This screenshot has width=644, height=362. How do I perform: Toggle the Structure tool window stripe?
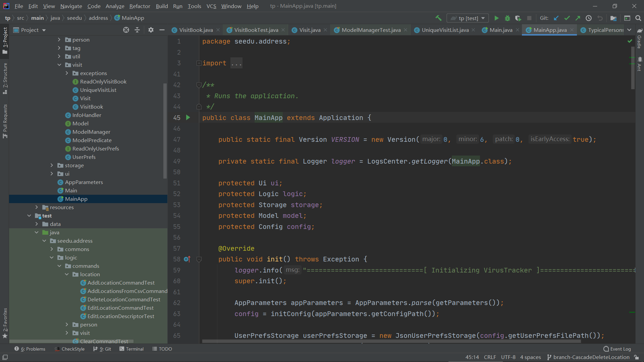point(5,78)
